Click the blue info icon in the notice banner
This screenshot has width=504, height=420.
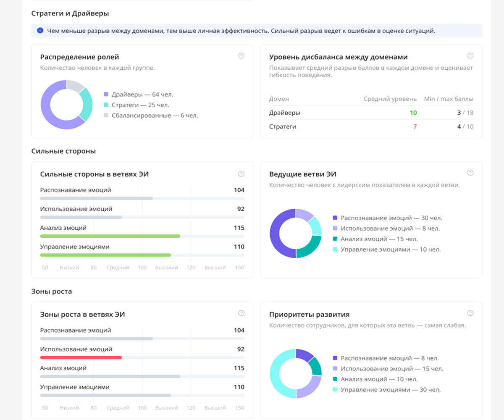40,31
